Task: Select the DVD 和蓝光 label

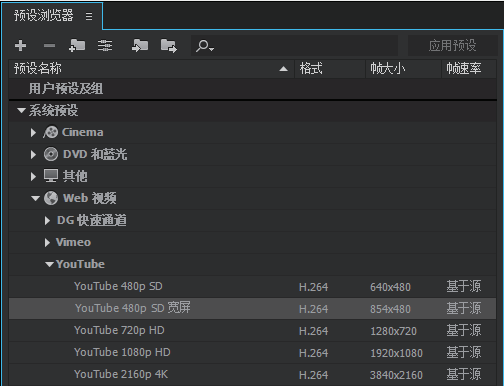Action: [x=95, y=154]
